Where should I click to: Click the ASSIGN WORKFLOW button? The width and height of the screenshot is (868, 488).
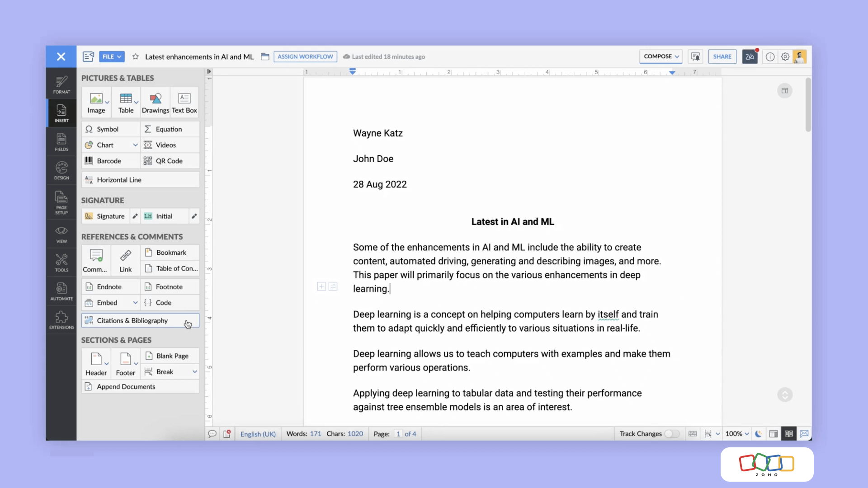pyautogui.click(x=305, y=56)
